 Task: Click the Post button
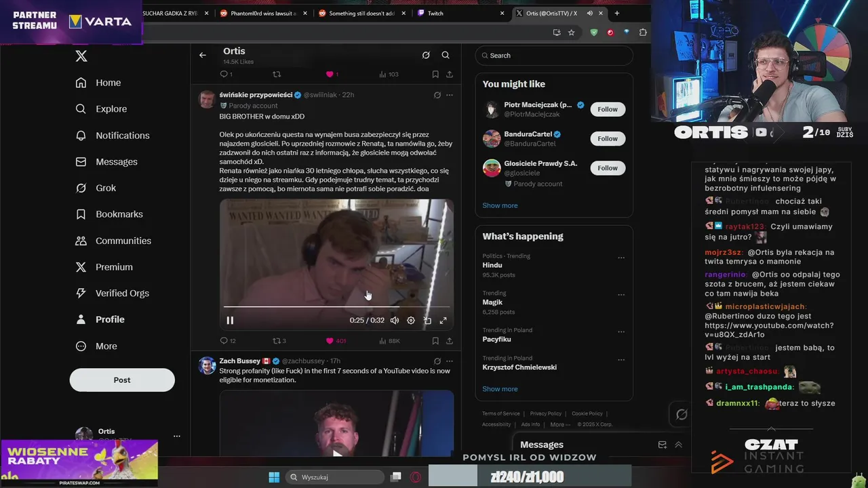pyautogui.click(x=122, y=380)
